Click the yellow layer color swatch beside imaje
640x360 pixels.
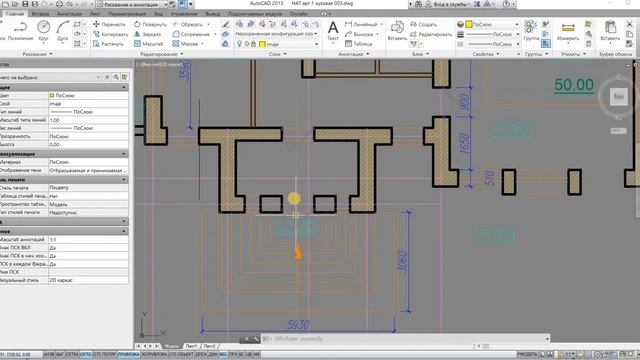click(262, 44)
